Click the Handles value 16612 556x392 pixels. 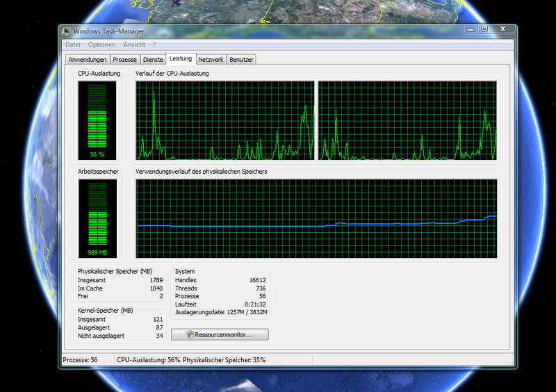[257, 280]
